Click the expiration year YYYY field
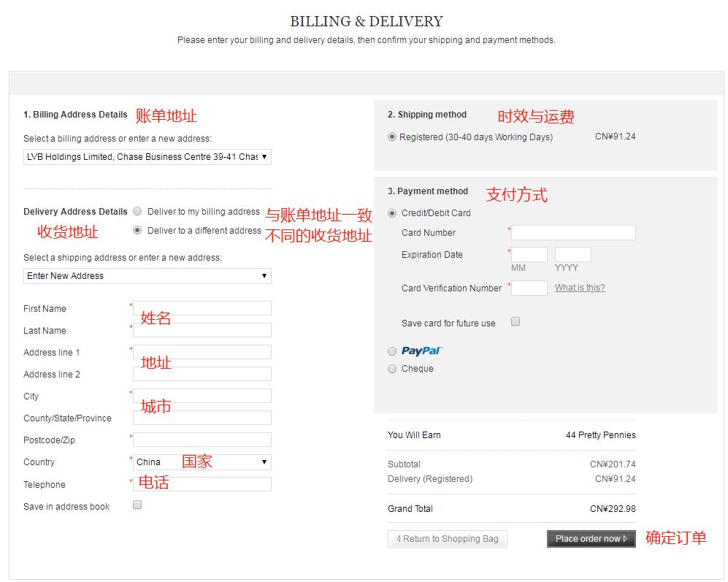 (573, 255)
